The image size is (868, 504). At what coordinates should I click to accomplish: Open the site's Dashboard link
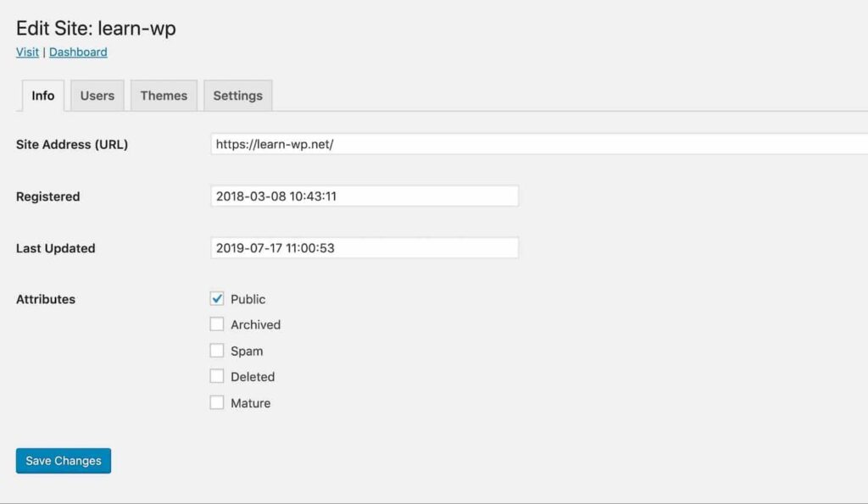pyautogui.click(x=78, y=52)
